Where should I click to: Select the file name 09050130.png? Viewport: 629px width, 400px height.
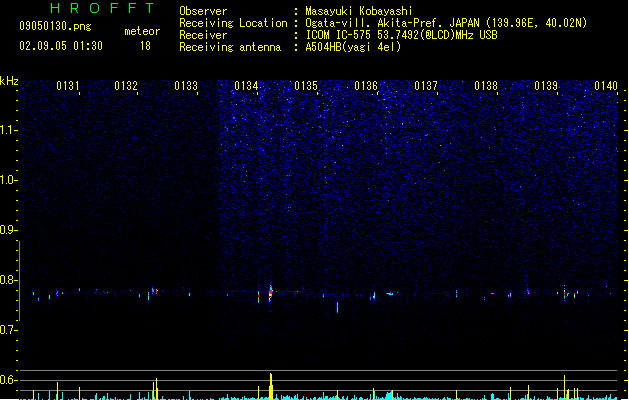(x=55, y=26)
